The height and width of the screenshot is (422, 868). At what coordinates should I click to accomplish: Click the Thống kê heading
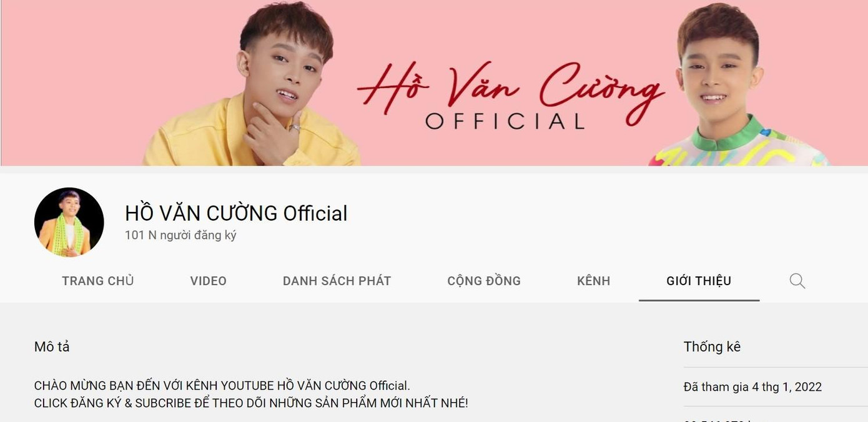[x=712, y=346]
